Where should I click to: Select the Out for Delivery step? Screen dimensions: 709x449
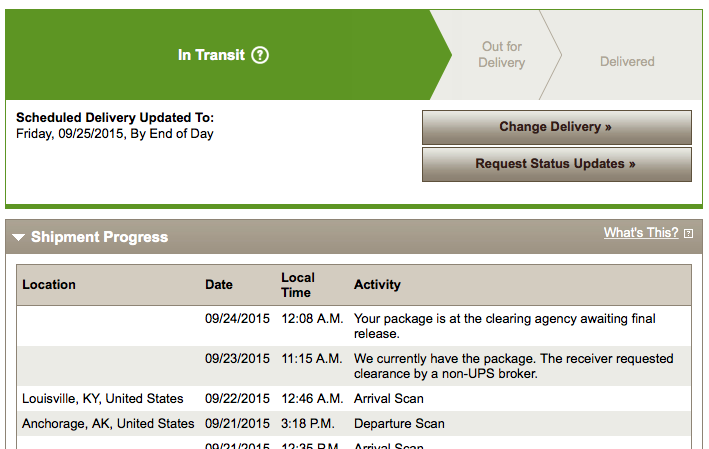click(501, 55)
